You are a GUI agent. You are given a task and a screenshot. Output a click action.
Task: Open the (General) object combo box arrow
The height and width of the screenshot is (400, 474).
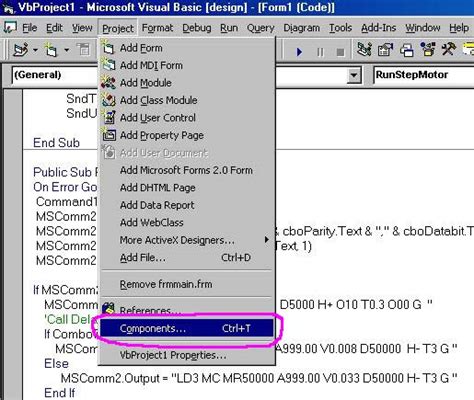[x=354, y=75]
